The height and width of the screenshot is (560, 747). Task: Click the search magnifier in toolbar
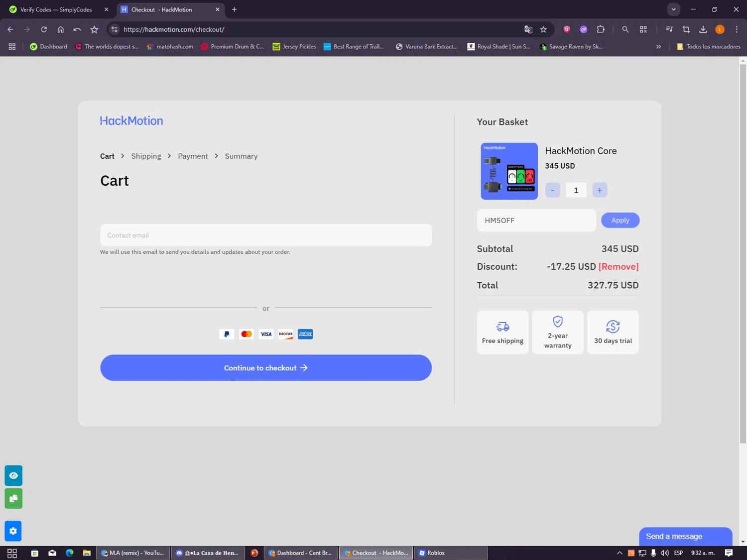(625, 29)
